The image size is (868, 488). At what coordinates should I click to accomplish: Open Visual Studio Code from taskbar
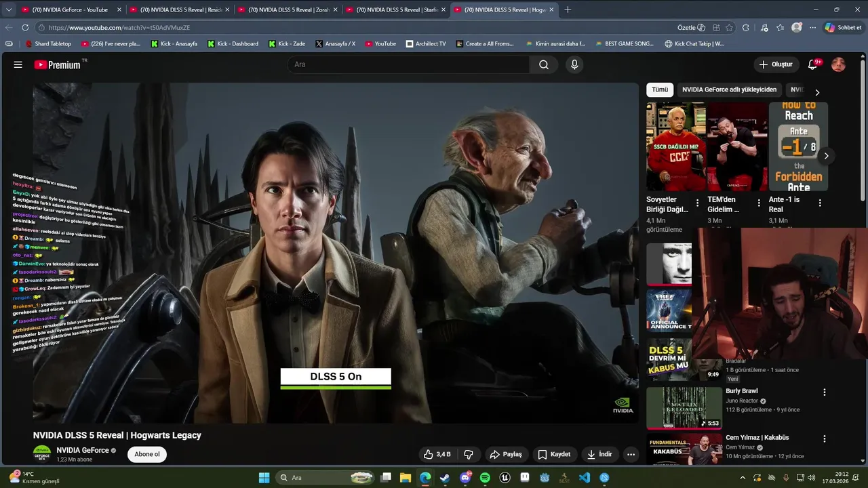click(585, 478)
